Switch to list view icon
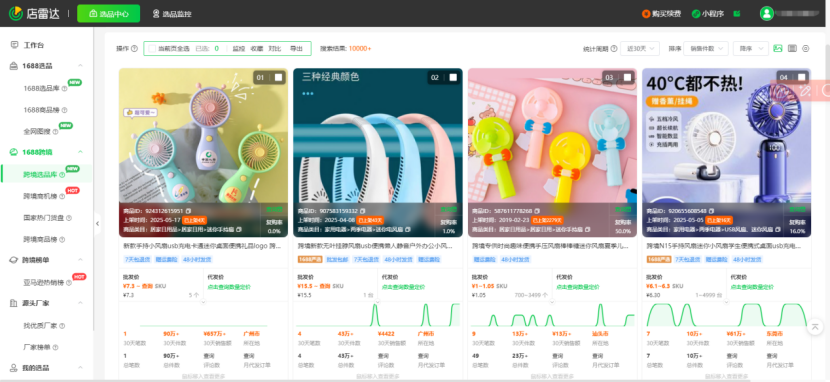Viewport: 830px width, 382px height. (792, 48)
